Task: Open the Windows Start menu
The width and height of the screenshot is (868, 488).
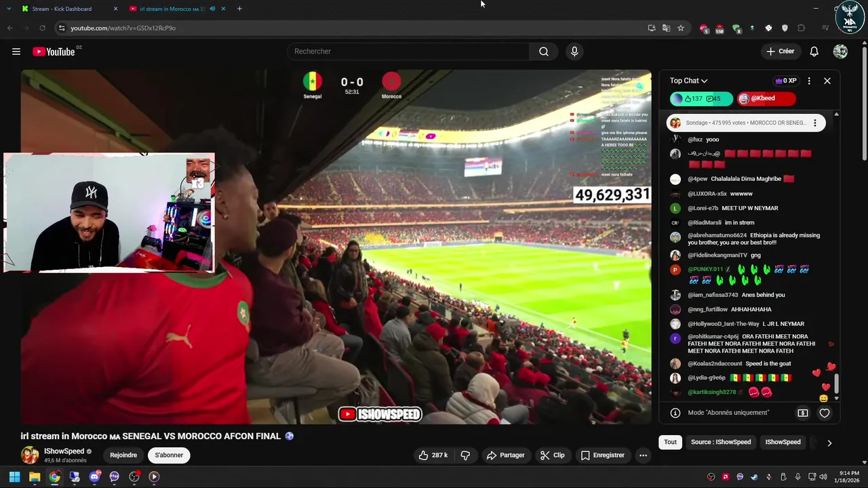Action: (x=14, y=476)
